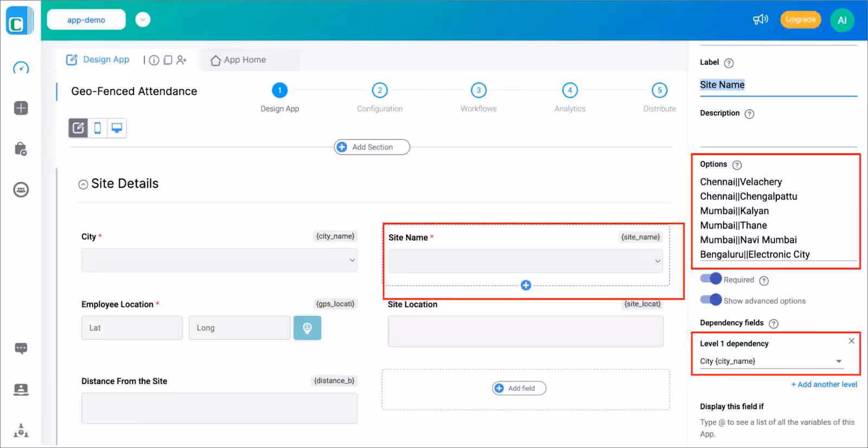Open the marketplace bag sidebar icon
This screenshot has height=448, width=868.
[x=21, y=149]
